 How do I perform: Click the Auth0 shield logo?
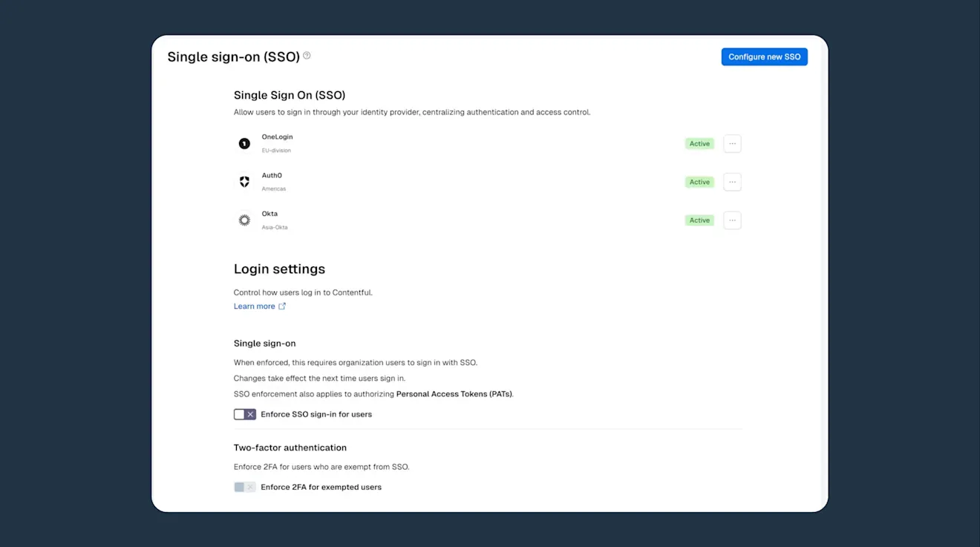pyautogui.click(x=244, y=182)
